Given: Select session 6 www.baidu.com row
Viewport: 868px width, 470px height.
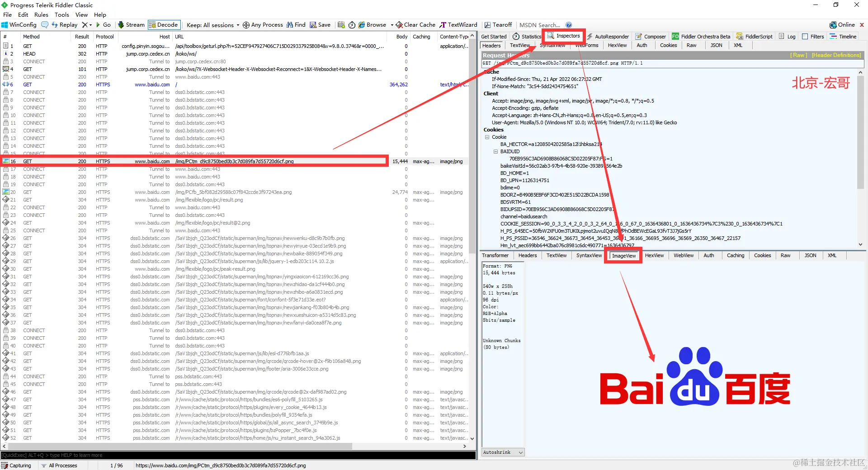Looking at the screenshot, I should click(235, 85).
